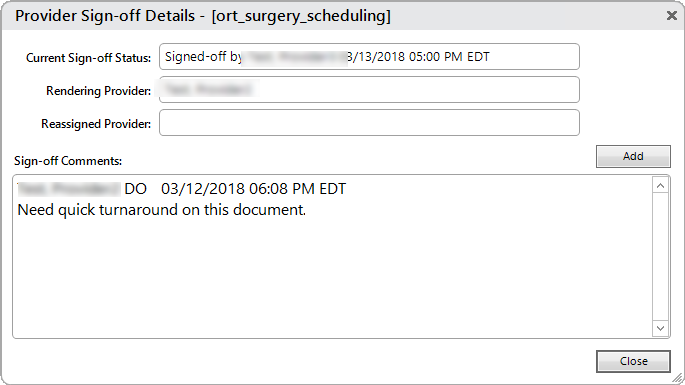Click the down arrow of the comments scrollbar
Image resolution: width=685 pixels, height=385 pixels.
[661, 328]
